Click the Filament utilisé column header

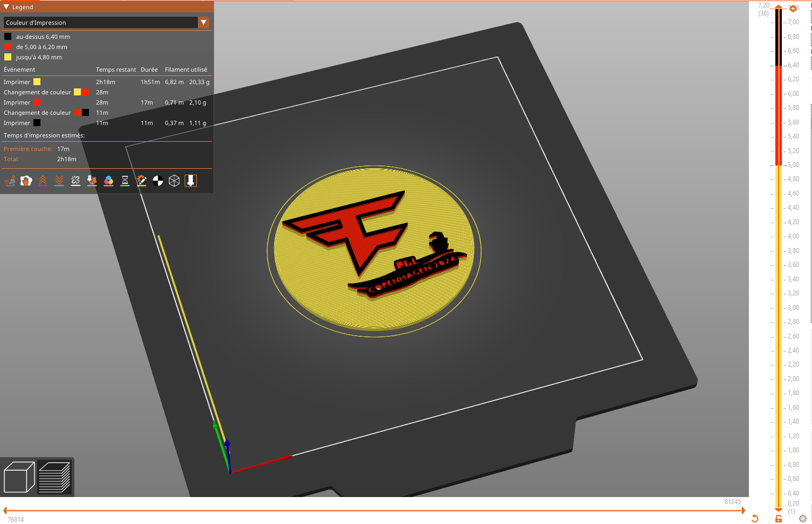[186, 70]
